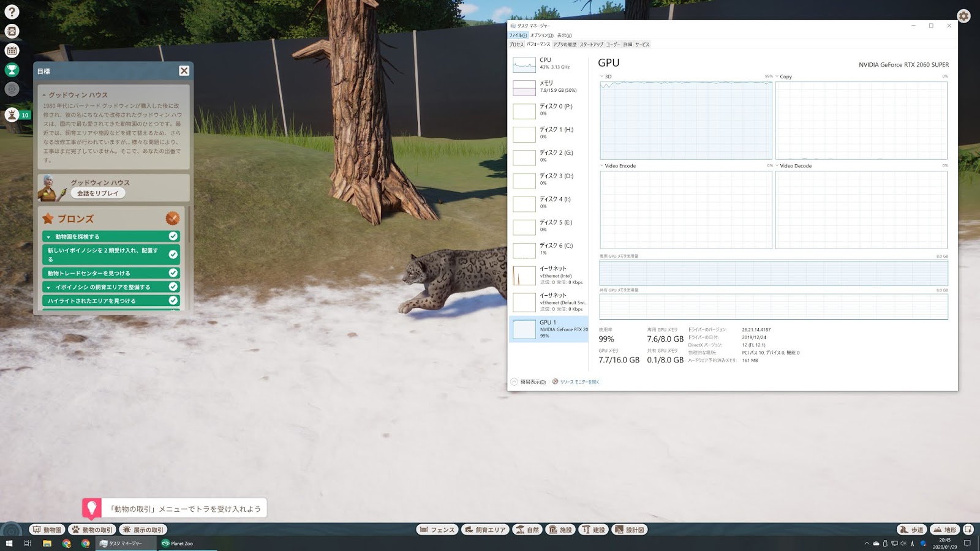Image resolution: width=980 pixels, height=551 pixels.
Task: Collapse the グッドウィン ハウス description section
Action: click(44, 96)
